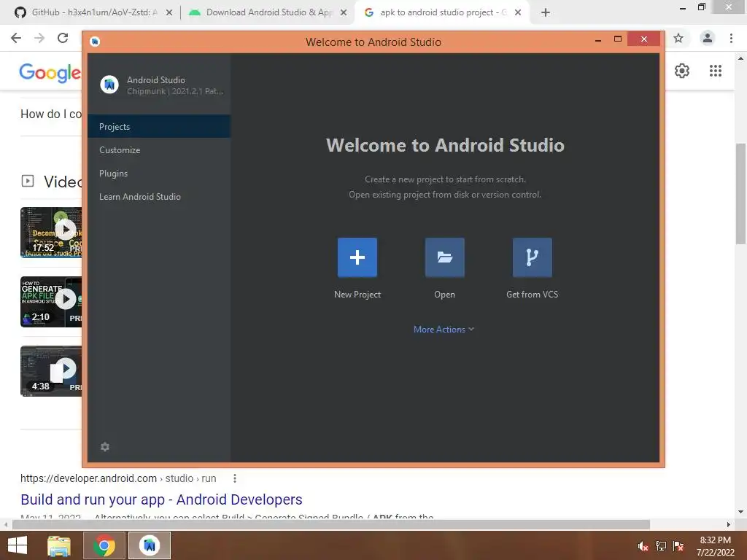
Task: Open the Learn Android Studio section
Action: (159, 196)
